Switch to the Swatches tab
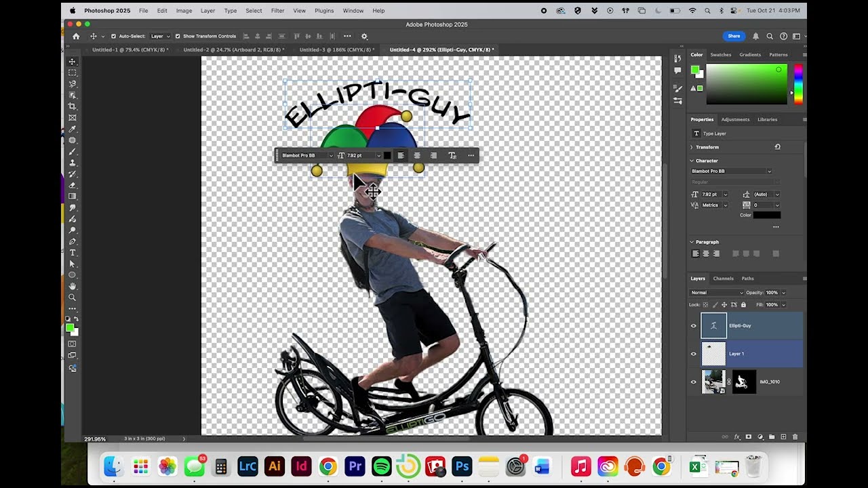The height and width of the screenshot is (488, 868). (720, 54)
